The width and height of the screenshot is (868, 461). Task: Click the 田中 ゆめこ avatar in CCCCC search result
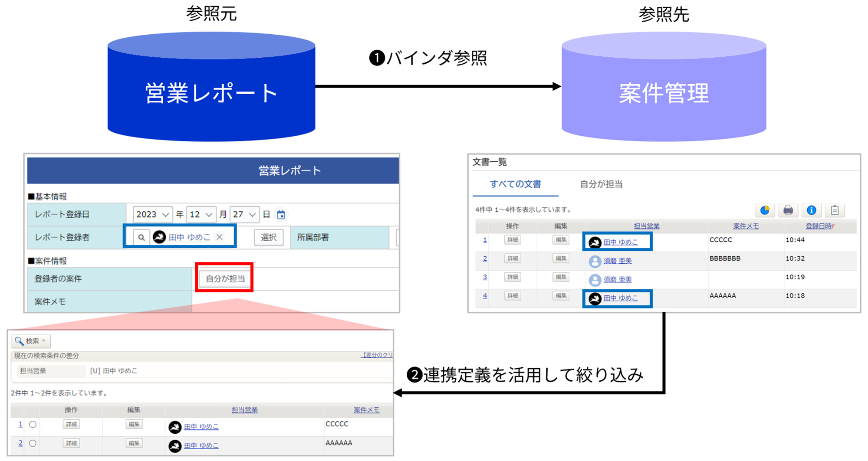pos(175,427)
